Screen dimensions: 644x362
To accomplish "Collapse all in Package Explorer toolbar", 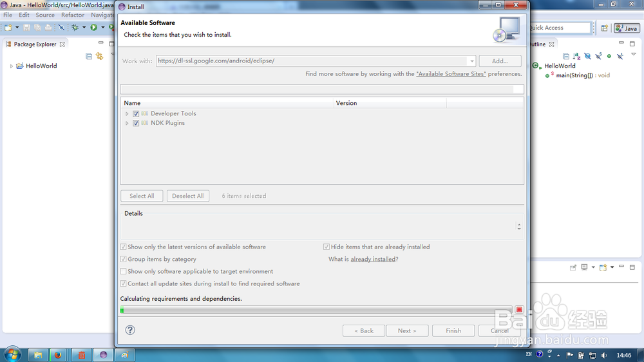I will point(89,56).
